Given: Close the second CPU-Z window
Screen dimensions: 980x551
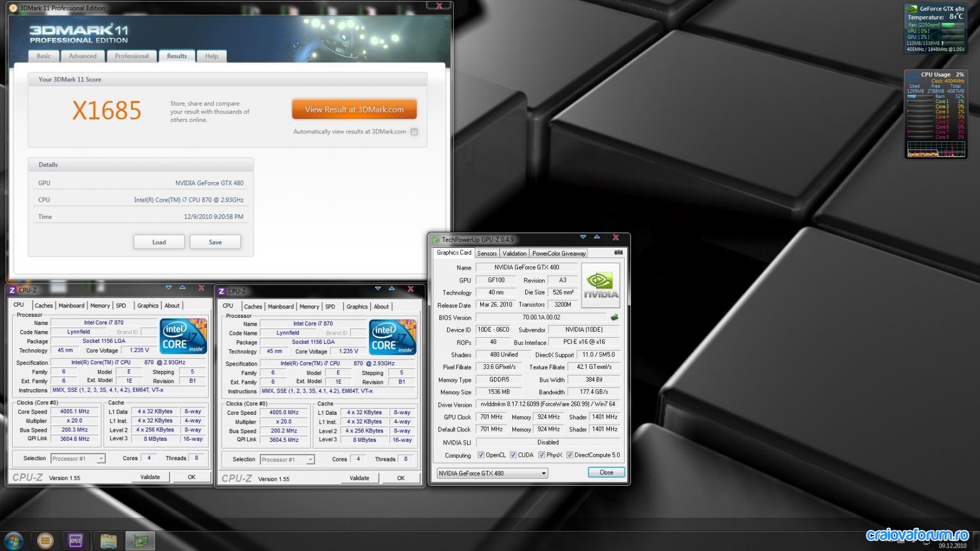Looking at the screenshot, I should coord(411,289).
